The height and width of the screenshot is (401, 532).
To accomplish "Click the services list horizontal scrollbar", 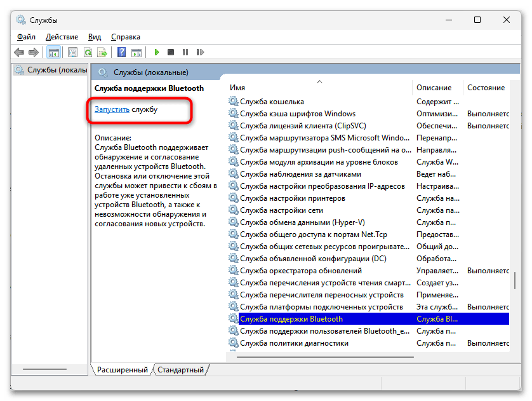I will click(325, 357).
